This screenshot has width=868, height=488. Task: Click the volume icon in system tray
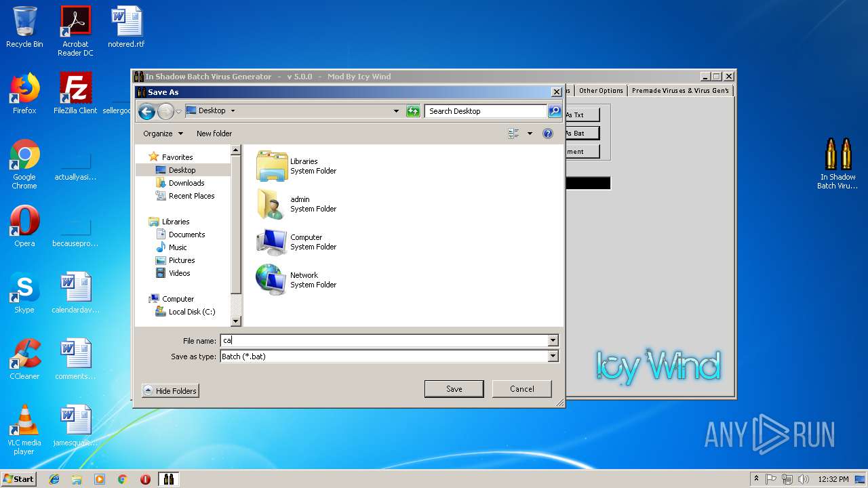click(x=804, y=479)
